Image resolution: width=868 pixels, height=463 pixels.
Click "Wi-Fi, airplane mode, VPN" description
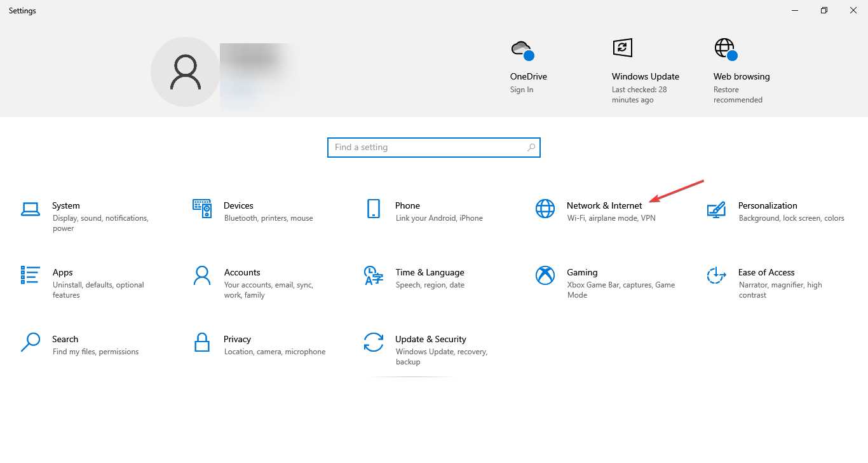click(x=611, y=218)
